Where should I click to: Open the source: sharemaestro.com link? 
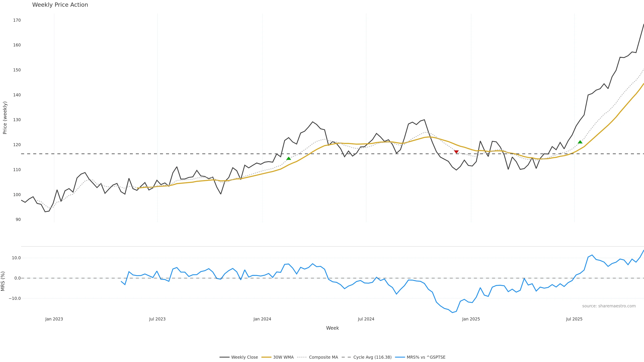point(609,306)
